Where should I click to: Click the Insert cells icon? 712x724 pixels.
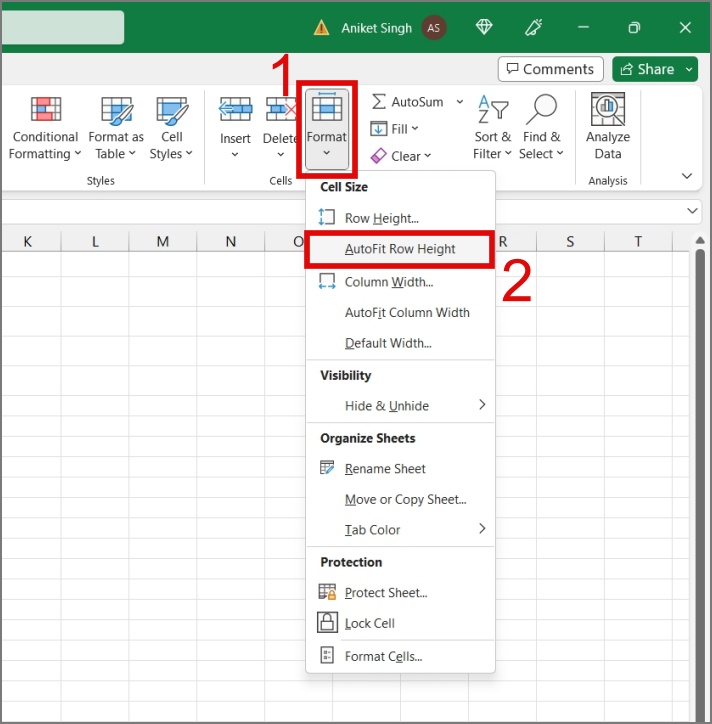coord(235,109)
